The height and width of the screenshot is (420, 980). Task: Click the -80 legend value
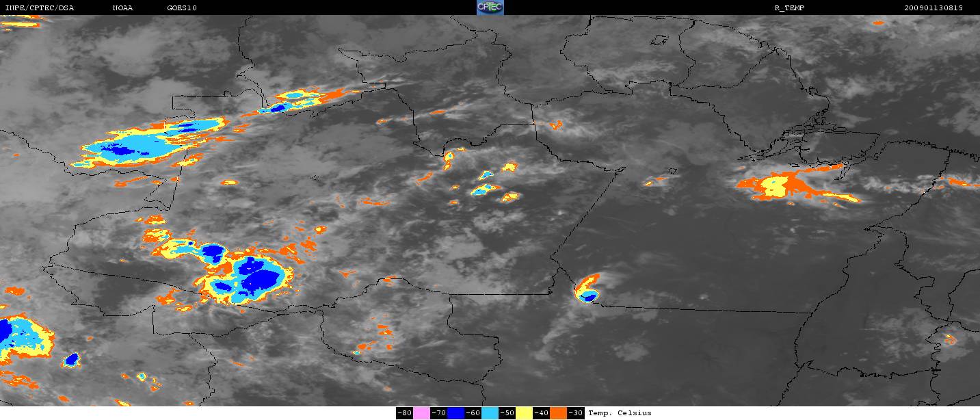tap(404, 413)
